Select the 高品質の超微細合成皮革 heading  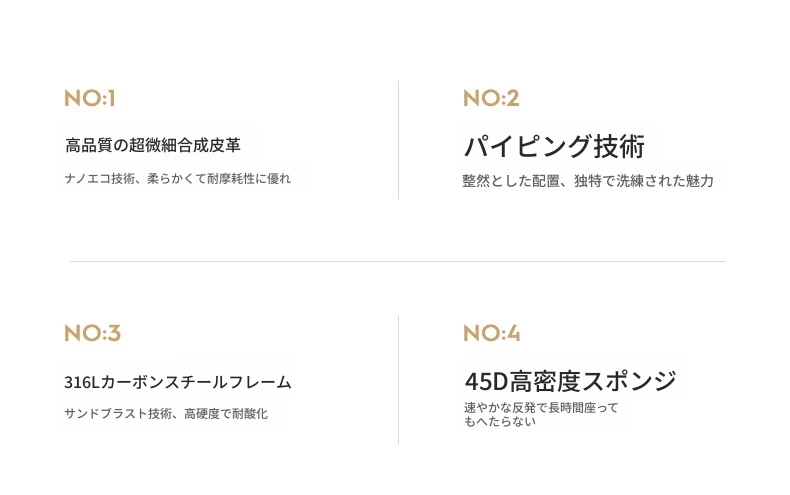(x=153, y=145)
